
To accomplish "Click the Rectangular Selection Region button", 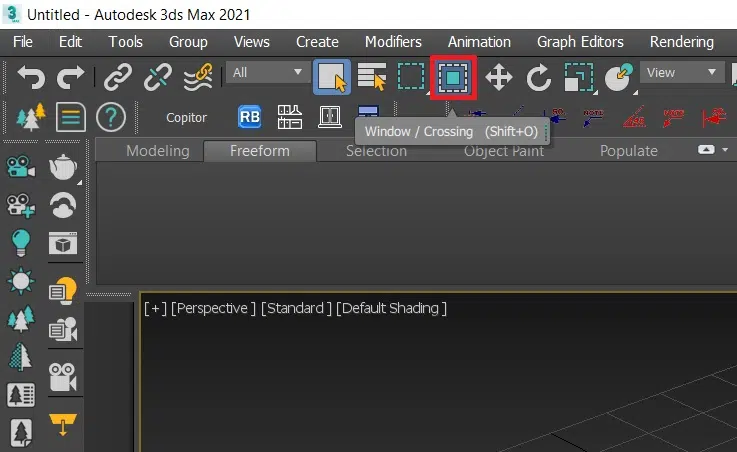I will pos(411,76).
